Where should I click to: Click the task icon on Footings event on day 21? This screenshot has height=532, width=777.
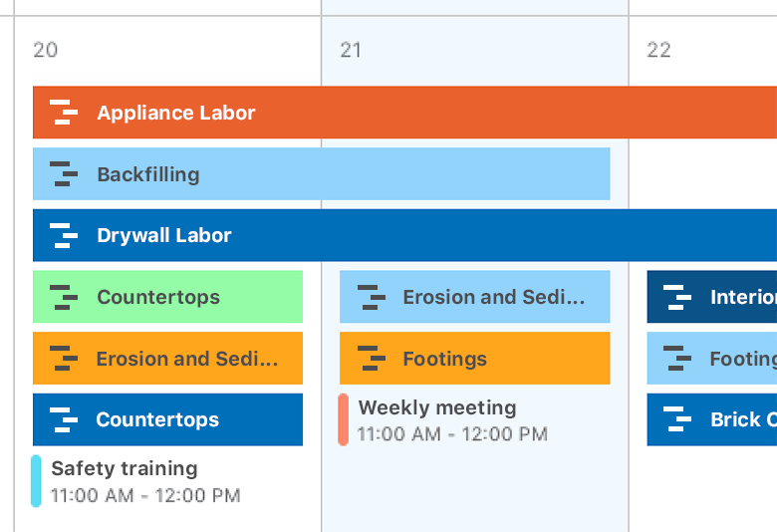click(x=371, y=359)
